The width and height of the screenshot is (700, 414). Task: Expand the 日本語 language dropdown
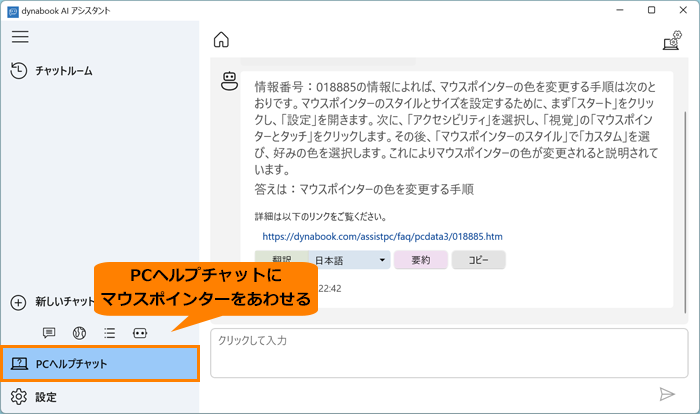(350, 260)
